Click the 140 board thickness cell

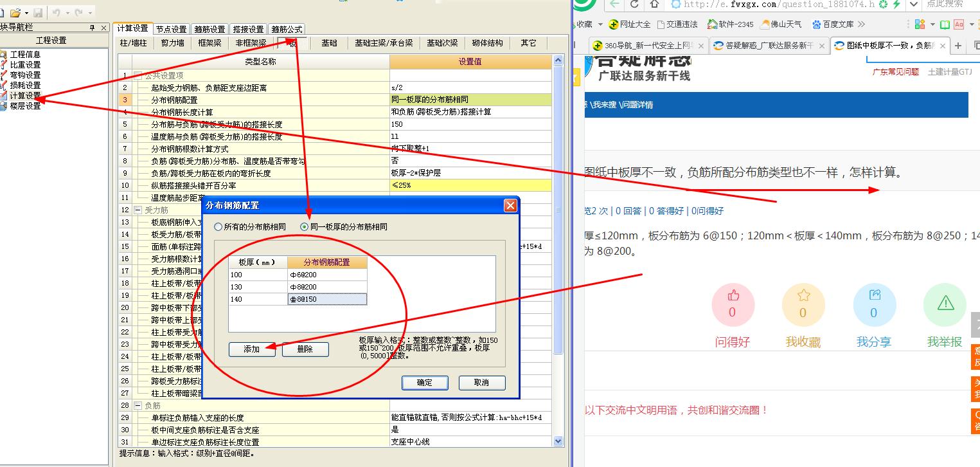(x=258, y=299)
